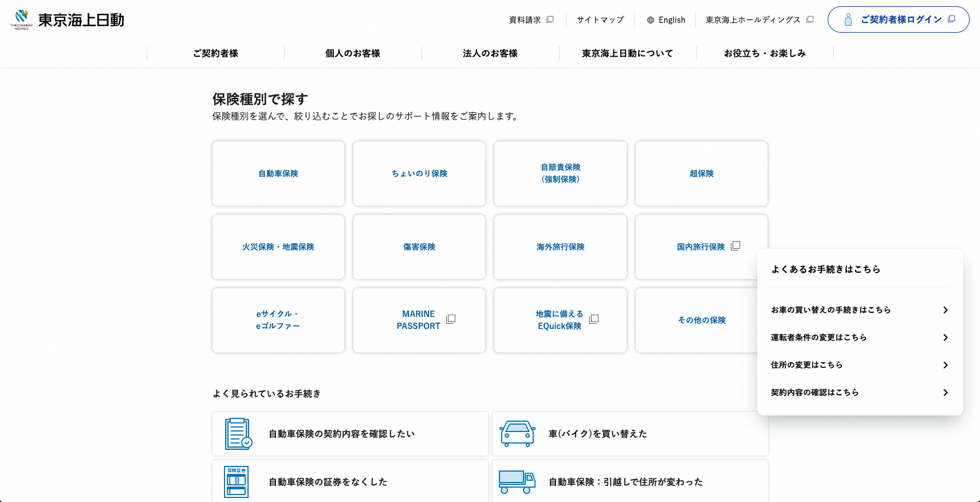The height and width of the screenshot is (502, 980).
Task: Click 住所の変更はこちら text
Action: click(x=806, y=365)
